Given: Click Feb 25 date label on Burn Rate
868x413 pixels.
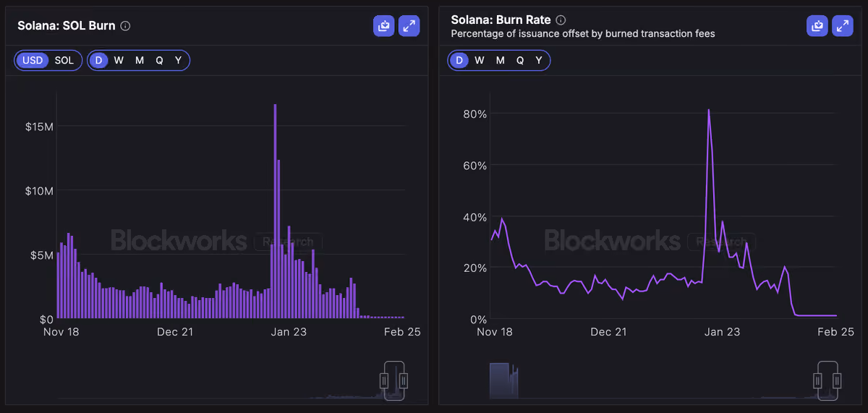Looking at the screenshot, I should pos(835,332).
